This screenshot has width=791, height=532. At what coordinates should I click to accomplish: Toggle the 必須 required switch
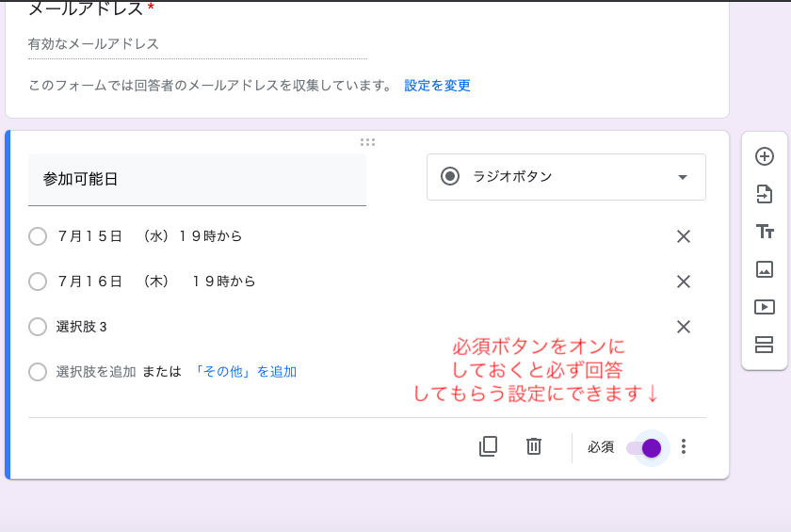coord(644,448)
